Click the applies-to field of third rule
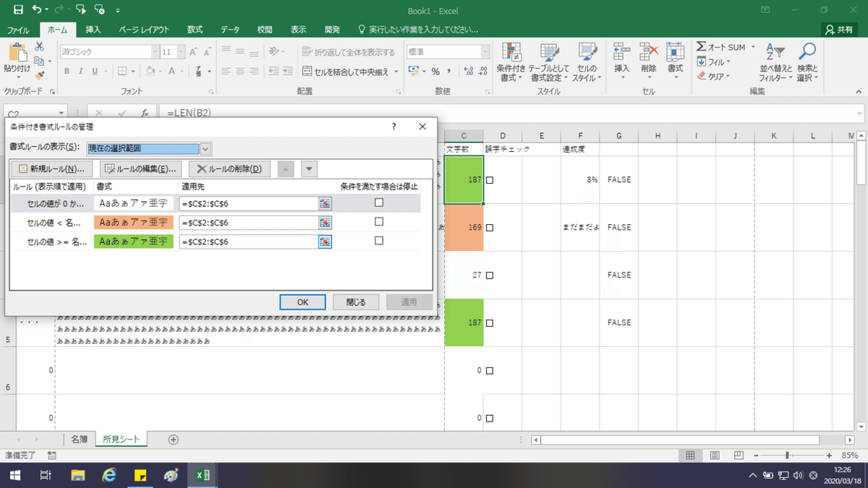 249,241
